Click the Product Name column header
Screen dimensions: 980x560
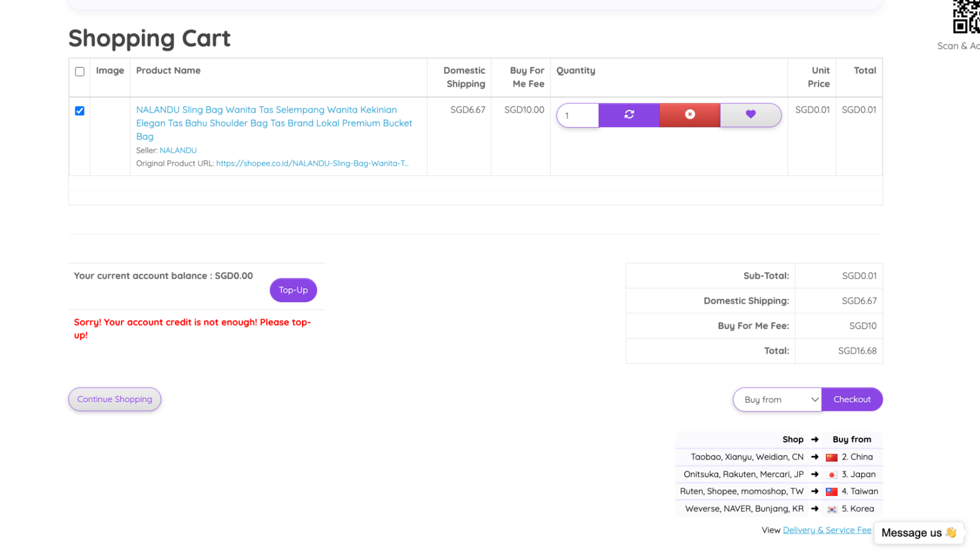[168, 71]
